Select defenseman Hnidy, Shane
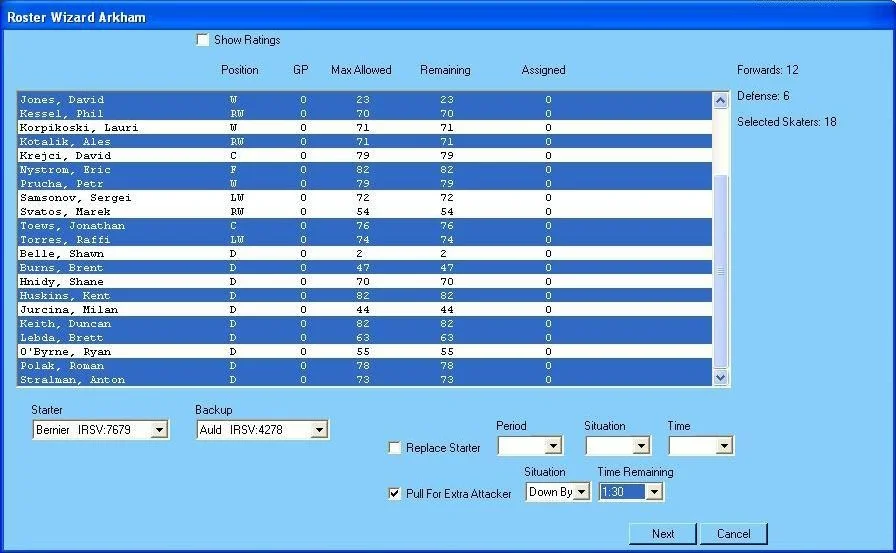This screenshot has height=553, width=896. click(x=62, y=282)
